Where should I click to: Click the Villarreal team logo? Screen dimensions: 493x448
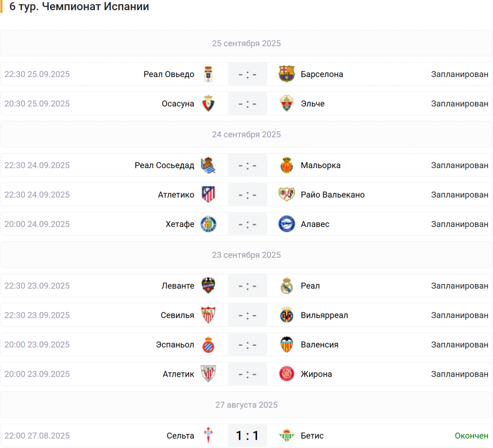(x=286, y=315)
